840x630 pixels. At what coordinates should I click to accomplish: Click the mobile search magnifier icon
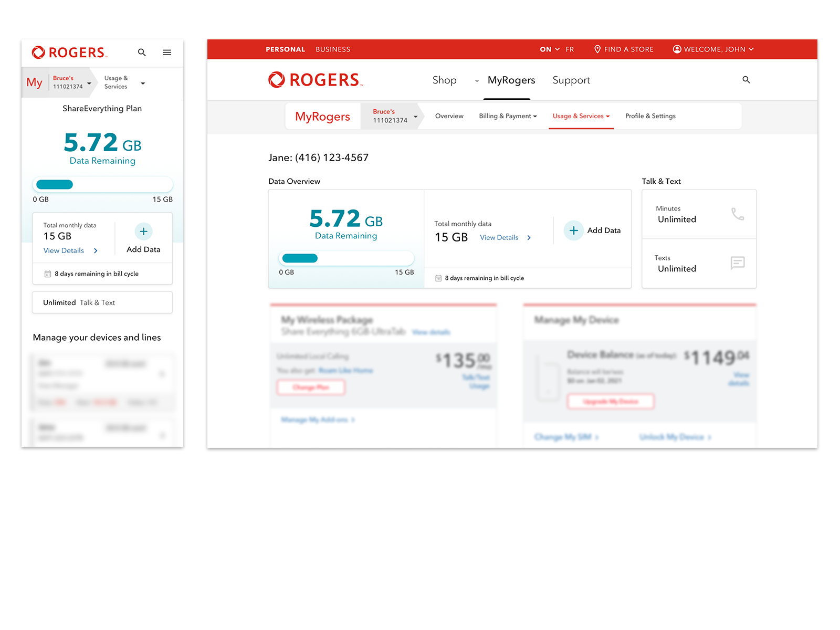coord(142,52)
